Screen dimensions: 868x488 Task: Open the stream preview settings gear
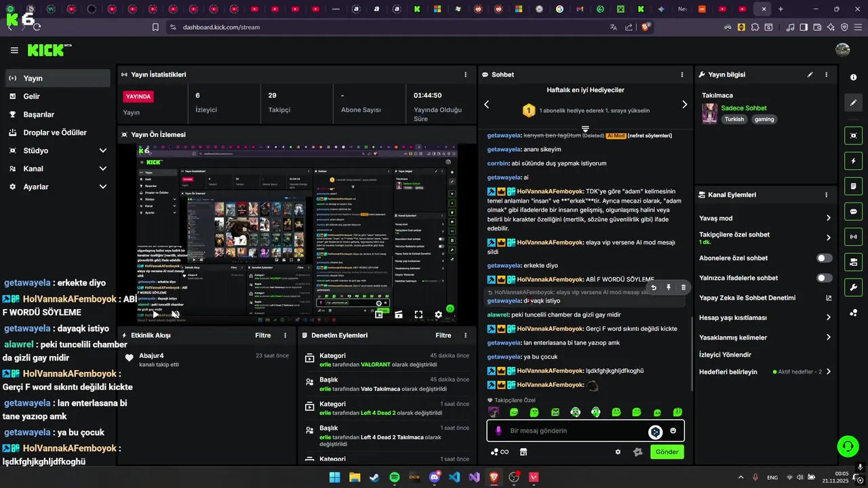438,314
